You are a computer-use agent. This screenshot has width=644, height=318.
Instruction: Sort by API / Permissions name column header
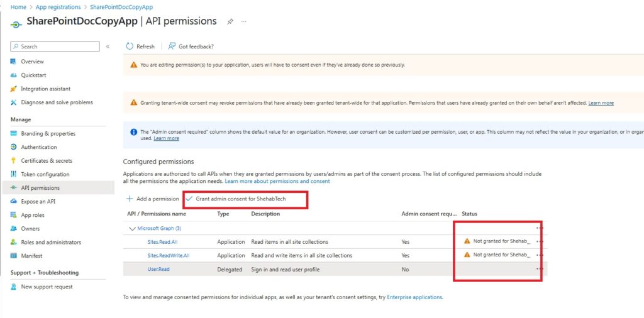pos(157,214)
